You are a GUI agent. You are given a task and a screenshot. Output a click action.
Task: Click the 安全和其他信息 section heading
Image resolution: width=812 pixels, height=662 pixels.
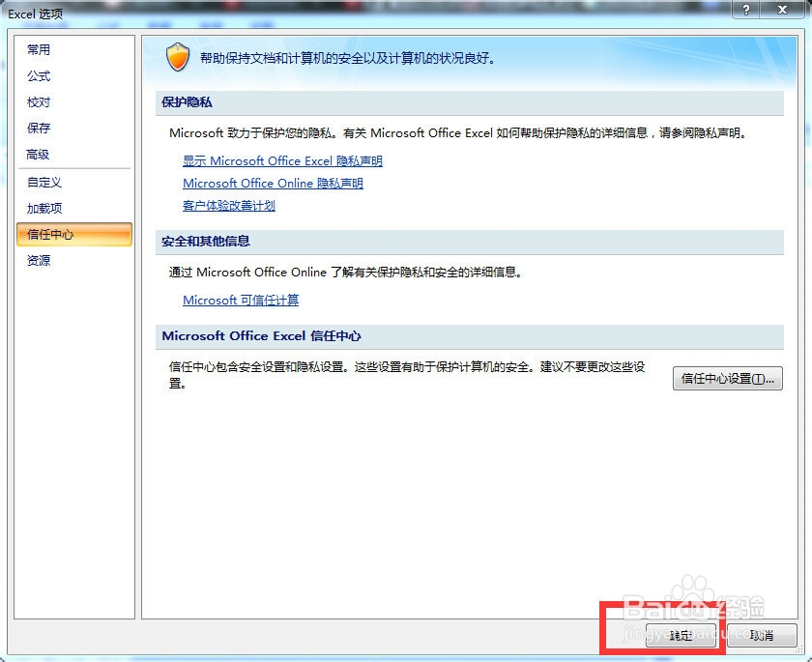[206, 242]
